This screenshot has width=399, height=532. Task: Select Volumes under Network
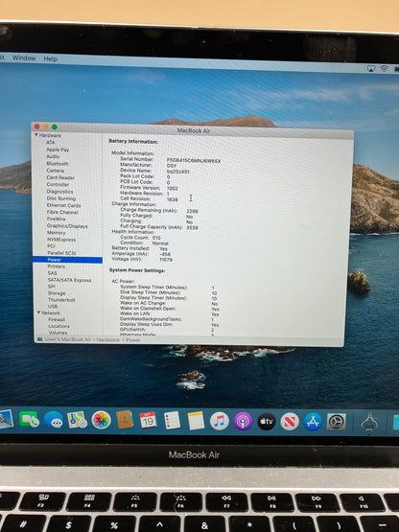[58, 333]
